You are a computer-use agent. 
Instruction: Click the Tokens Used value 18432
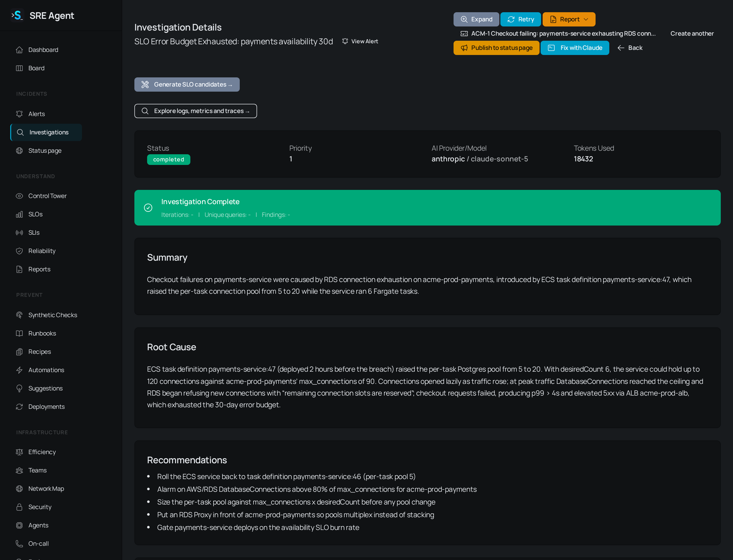point(583,159)
